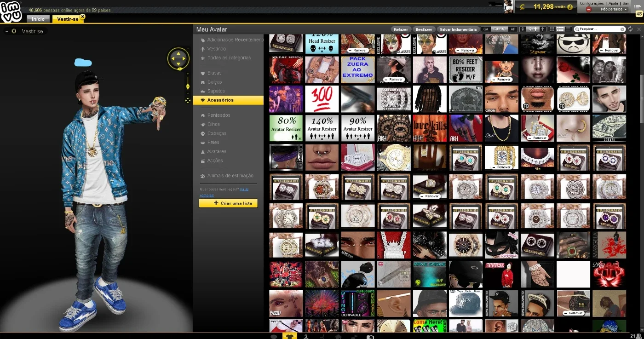Open Animais de estimação category
The width and height of the screenshot is (644, 339).
(x=230, y=176)
